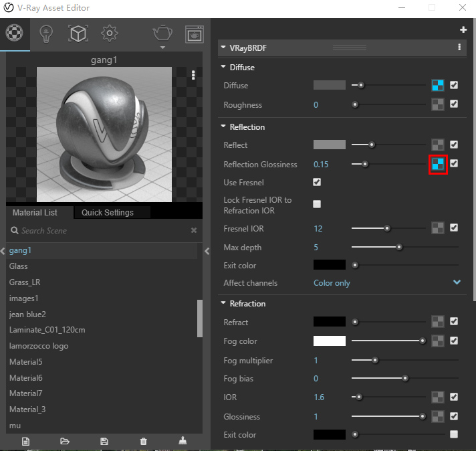Open the refraction IOR texture map slot

437,397
